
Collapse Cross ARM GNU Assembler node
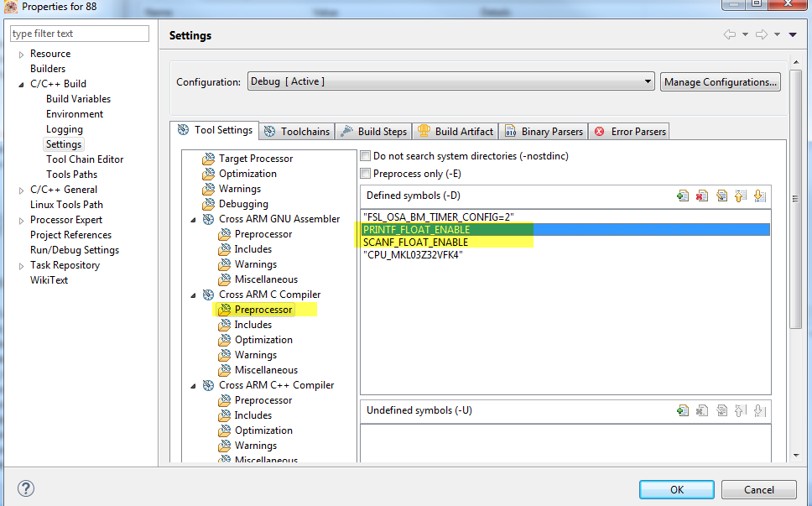point(193,220)
